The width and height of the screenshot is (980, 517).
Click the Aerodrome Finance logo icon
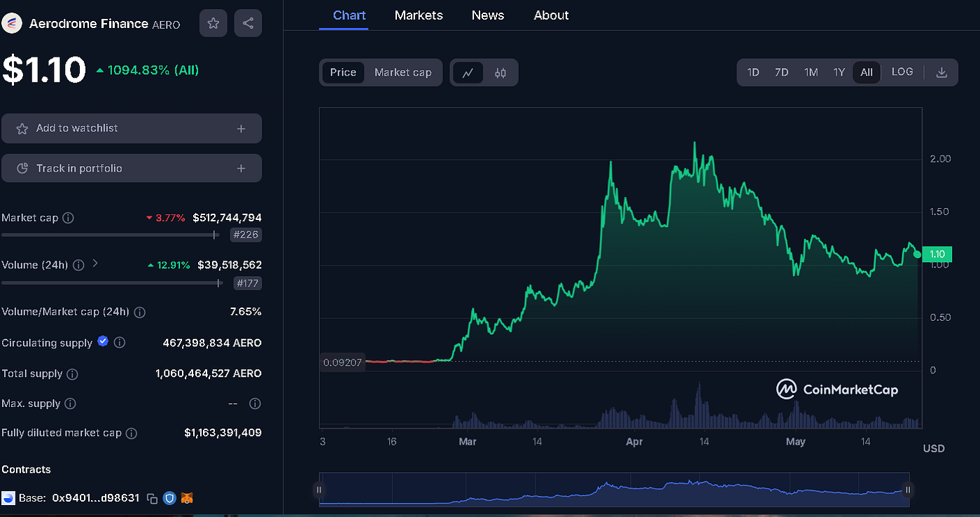[12, 24]
